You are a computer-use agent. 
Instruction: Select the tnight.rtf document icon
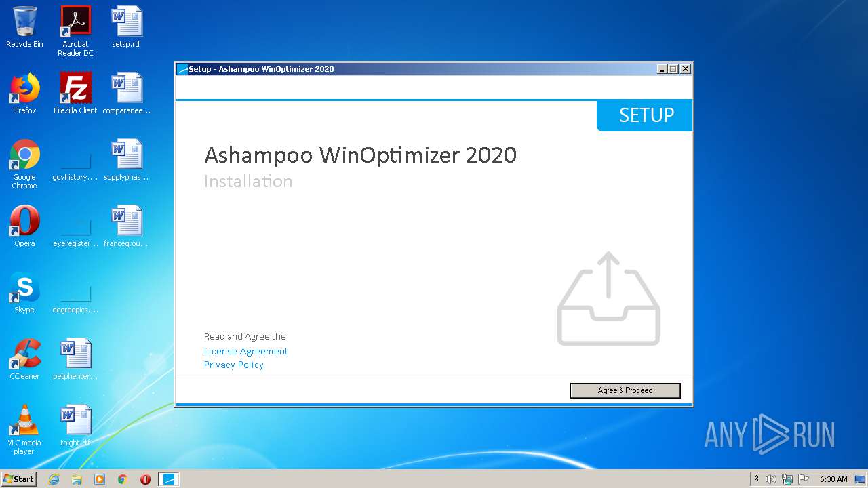[x=75, y=426]
